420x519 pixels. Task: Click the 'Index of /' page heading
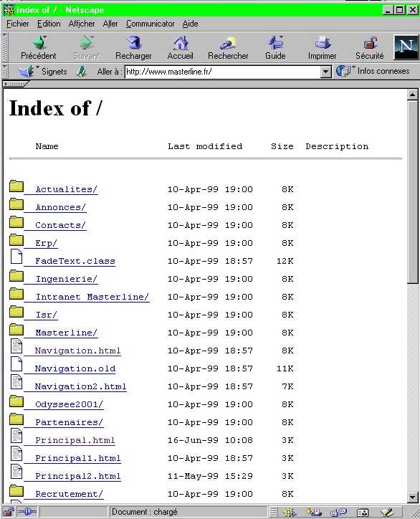pos(56,108)
